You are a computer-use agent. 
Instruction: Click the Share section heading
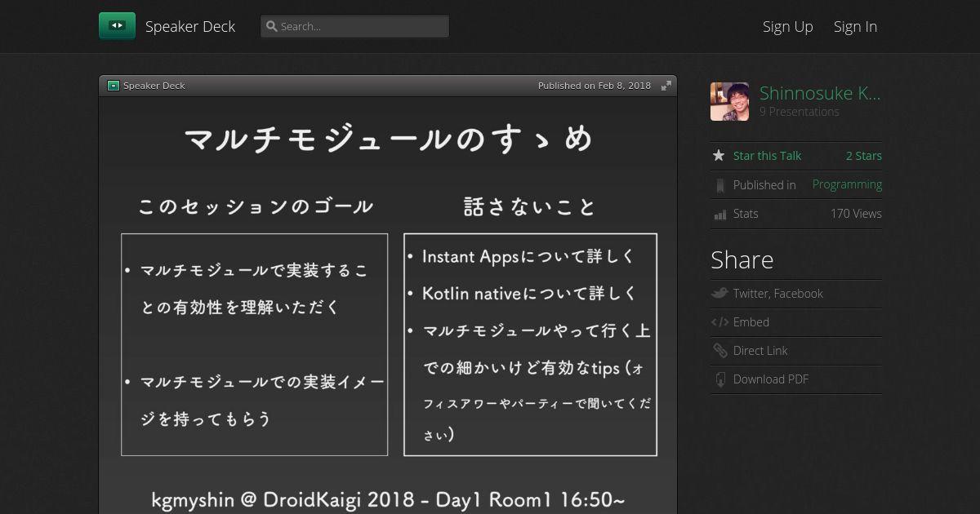coord(742,259)
